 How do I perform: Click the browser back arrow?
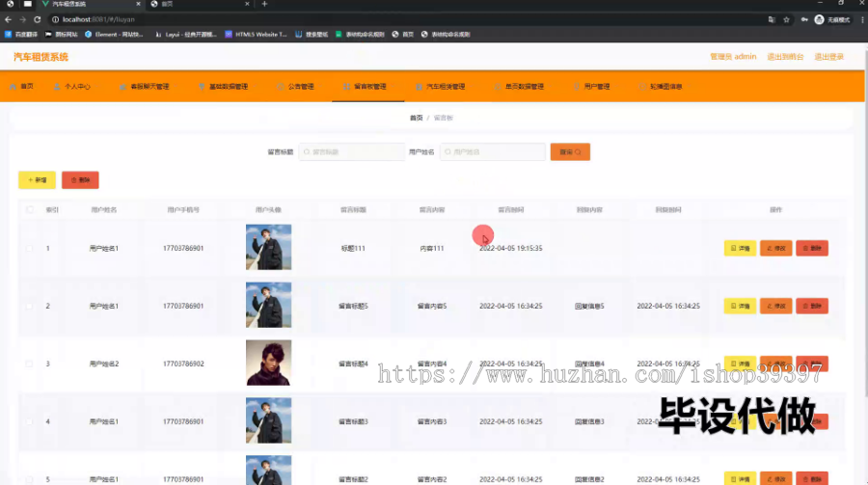click(9, 19)
